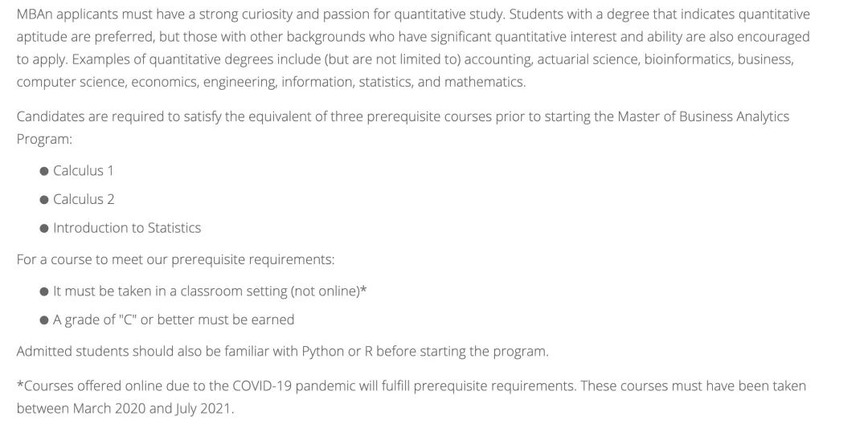The image size is (868, 444).
Task: Click the bullet dot before Calculus 1
Action: click(44, 171)
